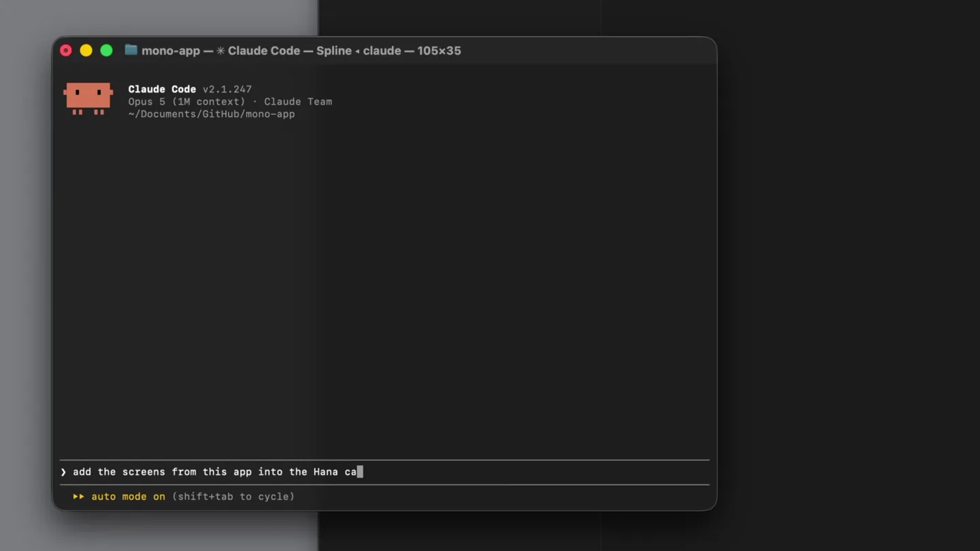Image resolution: width=980 pixels, height=551 pixels.
Task: Click the 'Claude Code' heading text
Action: click(x=162, y=89)
